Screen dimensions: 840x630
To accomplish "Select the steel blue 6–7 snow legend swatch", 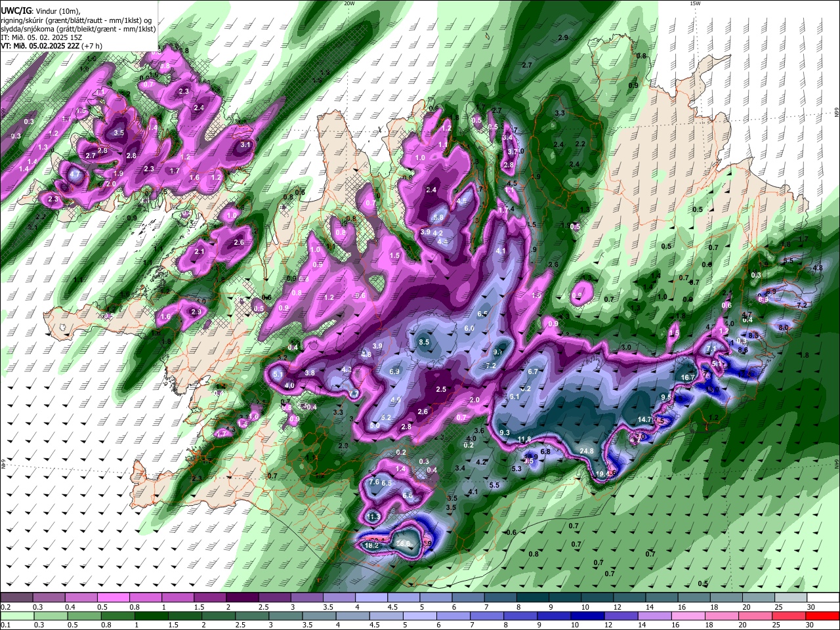I will point(469,597).
